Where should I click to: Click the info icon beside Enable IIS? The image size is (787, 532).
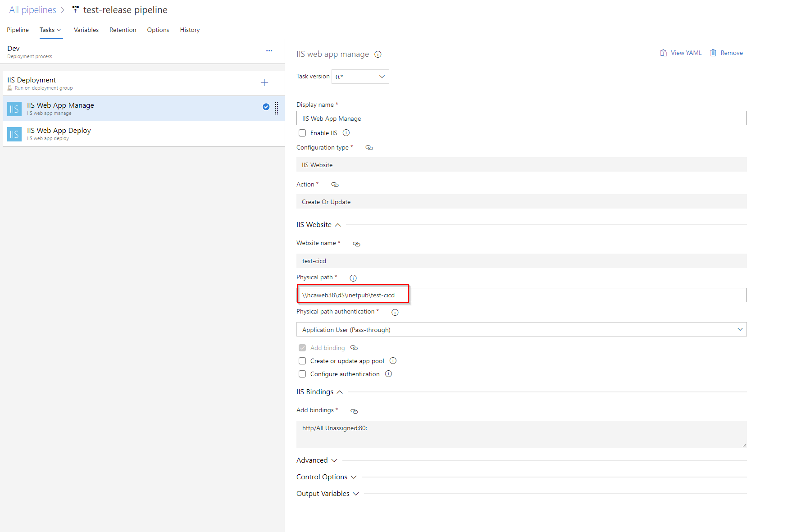346,133
